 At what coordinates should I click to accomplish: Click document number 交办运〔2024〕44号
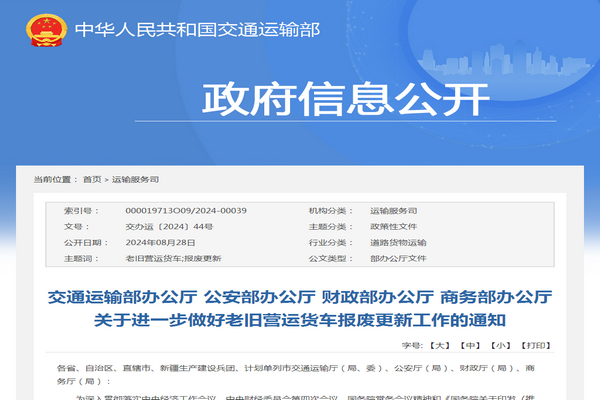coord(169,227)
